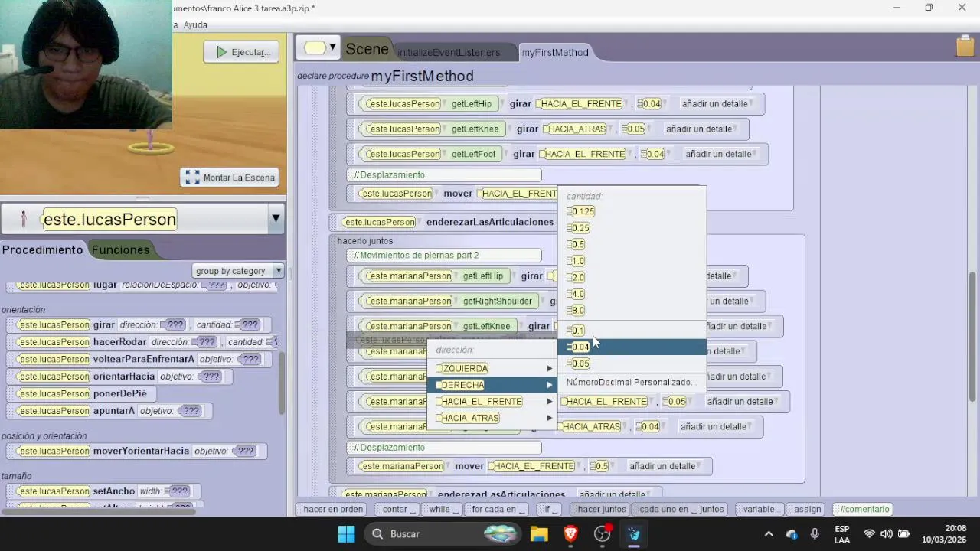980x551 pixels.
Task: Open the clipboard icon at top right
Action: coord(965,47)
